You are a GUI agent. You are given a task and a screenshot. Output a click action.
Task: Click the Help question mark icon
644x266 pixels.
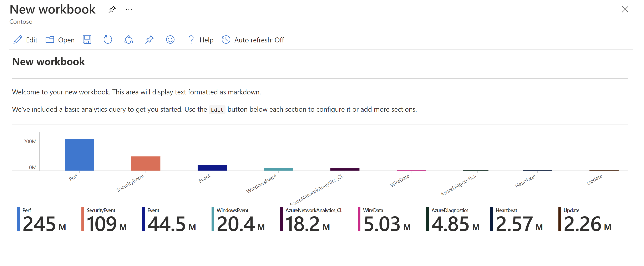[x=191, y=40]
